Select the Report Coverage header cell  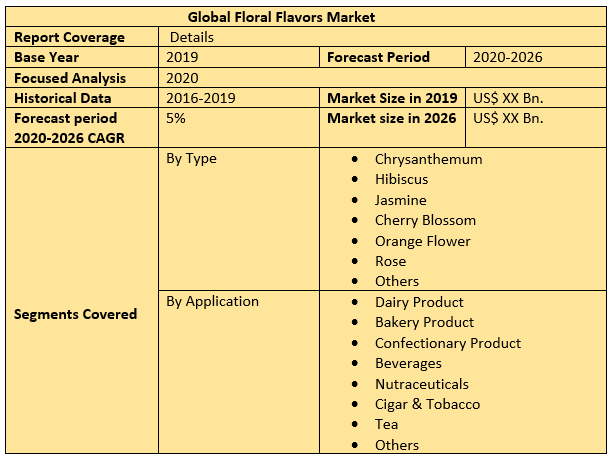click(x=70, y=37)
